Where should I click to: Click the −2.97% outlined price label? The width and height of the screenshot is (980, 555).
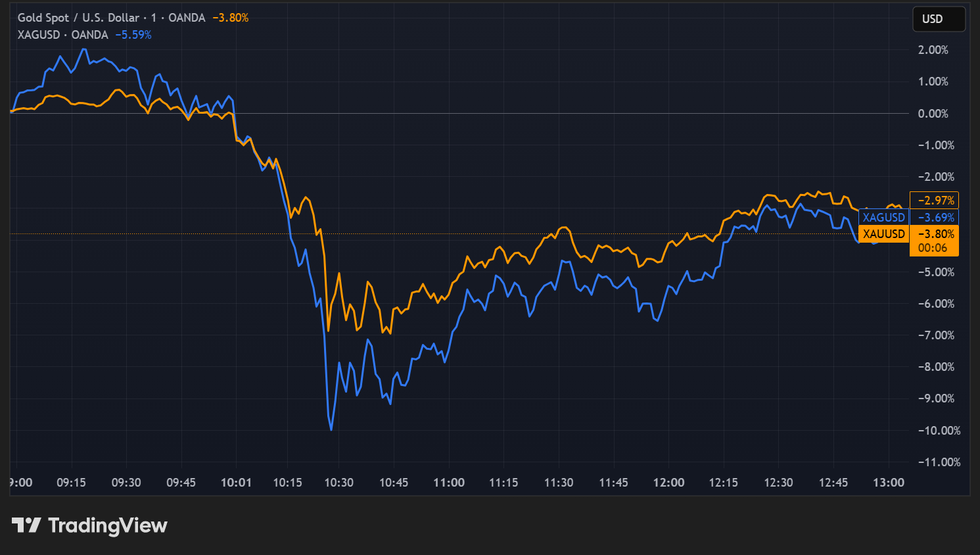[x=935, y=201]
